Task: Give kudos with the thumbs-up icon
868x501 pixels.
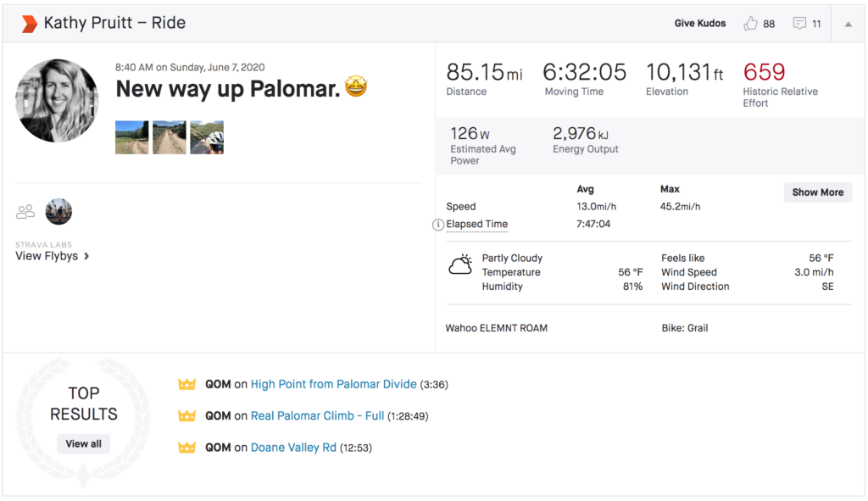Action: click(750, 23)
